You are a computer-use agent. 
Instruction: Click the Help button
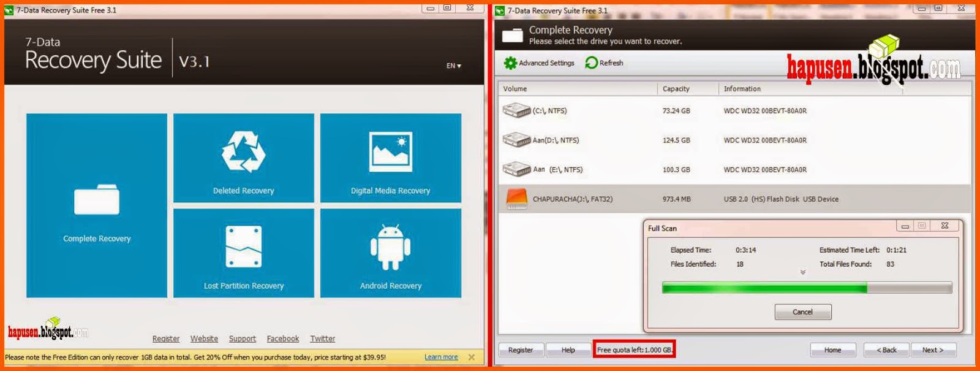568,350
